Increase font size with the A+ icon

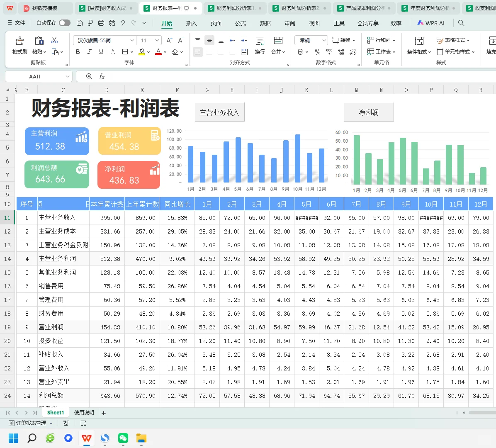pyautogui.click(x=170, y=40)
